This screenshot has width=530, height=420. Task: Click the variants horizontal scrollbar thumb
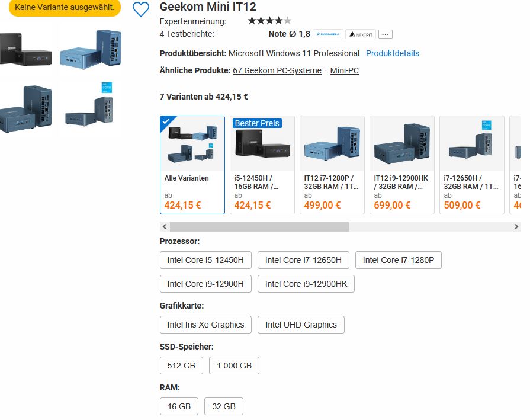(x=259, y=226)
